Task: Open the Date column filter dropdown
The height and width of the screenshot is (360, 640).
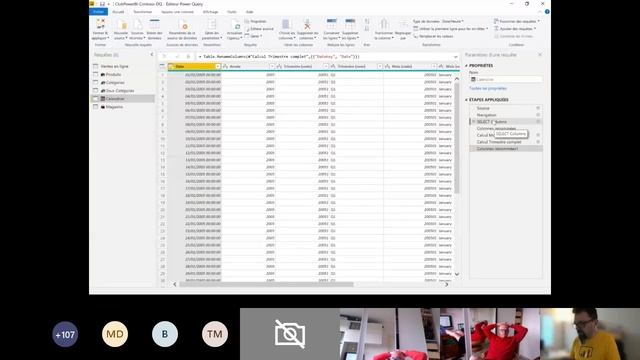Action: point(218,66)
